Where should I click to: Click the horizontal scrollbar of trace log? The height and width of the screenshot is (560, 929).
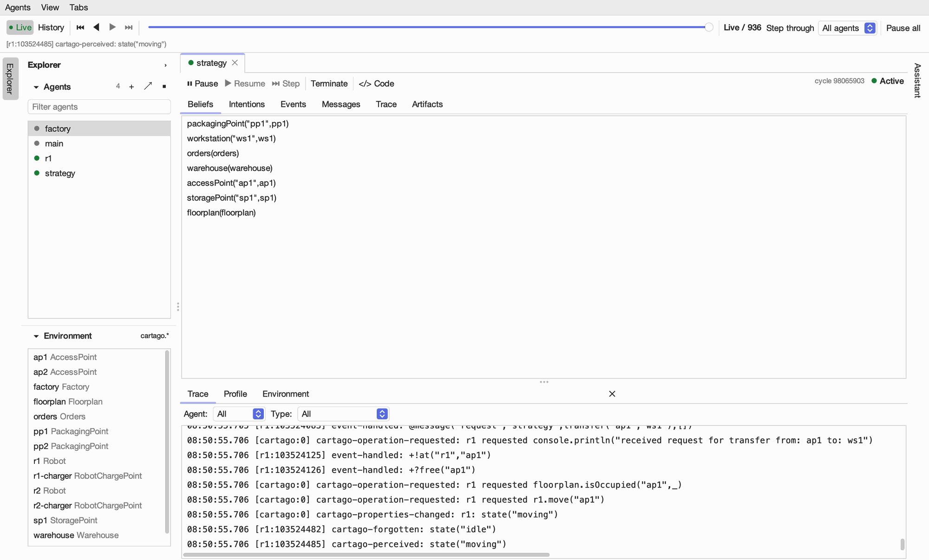pos(366,554)
